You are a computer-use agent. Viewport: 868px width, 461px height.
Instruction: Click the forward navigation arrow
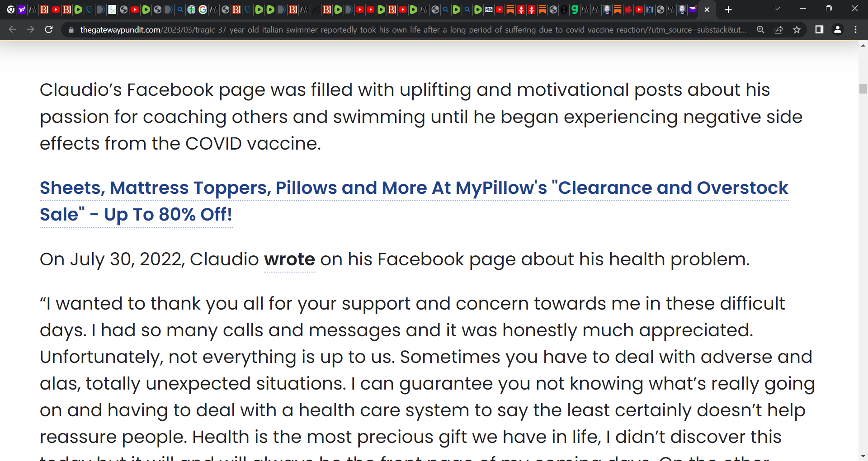click(x=31, y=30)
